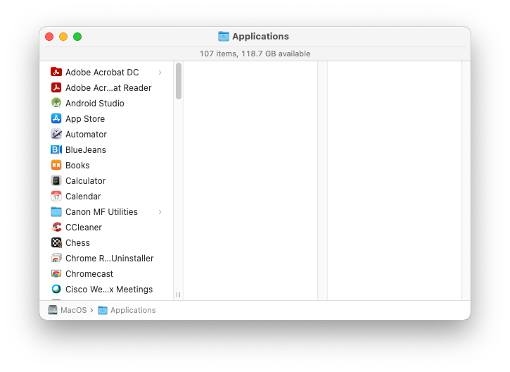Click the MacOS disk icon in path bar
Image resolution: width=510 pixels, height=372 pixels.
(52, 310)
